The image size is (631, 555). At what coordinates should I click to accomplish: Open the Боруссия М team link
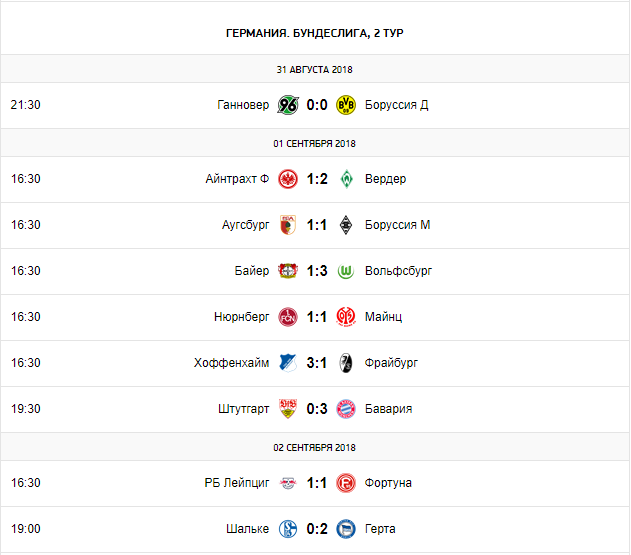click(x=398, y=225)
